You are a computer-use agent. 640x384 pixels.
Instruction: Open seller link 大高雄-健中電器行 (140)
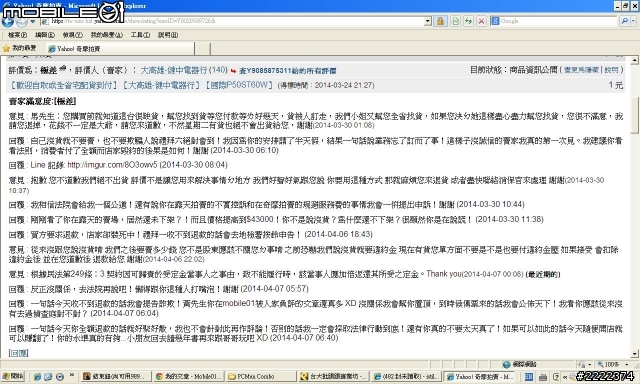pyautogui.click(x=184, y=70)
